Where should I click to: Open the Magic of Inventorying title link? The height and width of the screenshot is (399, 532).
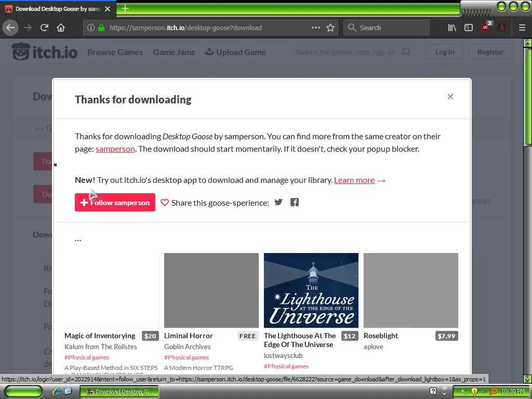[100, 336]
